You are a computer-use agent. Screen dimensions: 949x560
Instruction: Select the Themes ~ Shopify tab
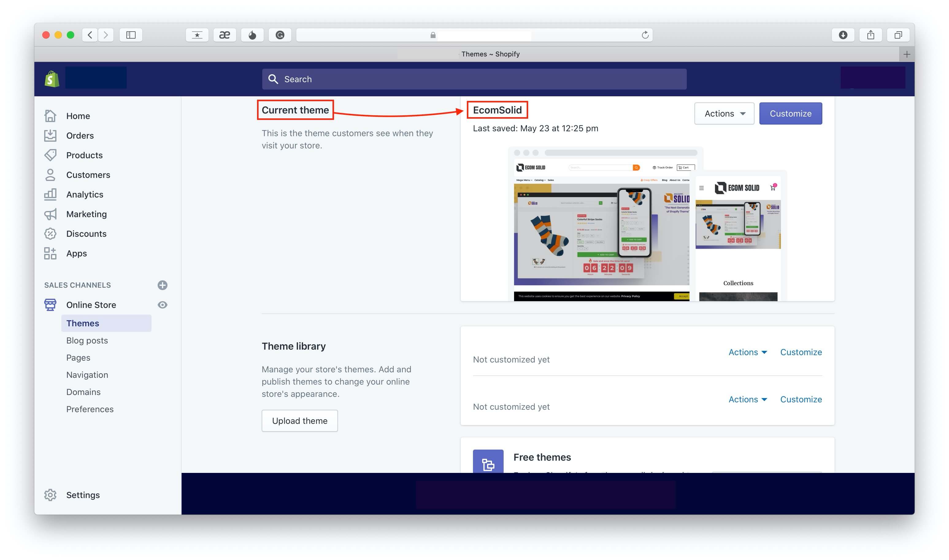tap(490, 54)
